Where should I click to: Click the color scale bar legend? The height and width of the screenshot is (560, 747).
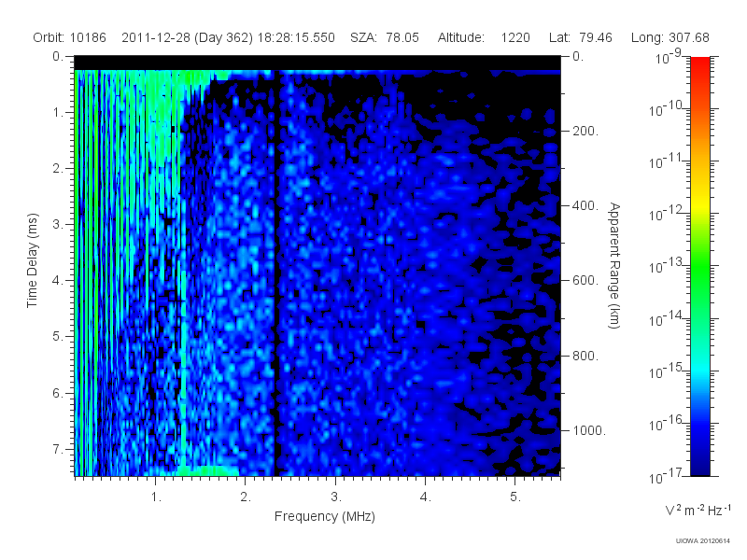click(699, 266)
